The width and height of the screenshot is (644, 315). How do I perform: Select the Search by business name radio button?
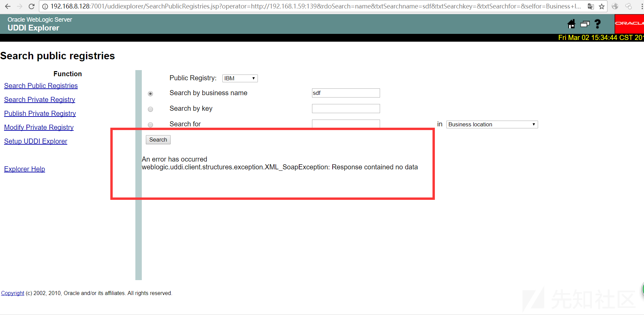coord(151,93)
